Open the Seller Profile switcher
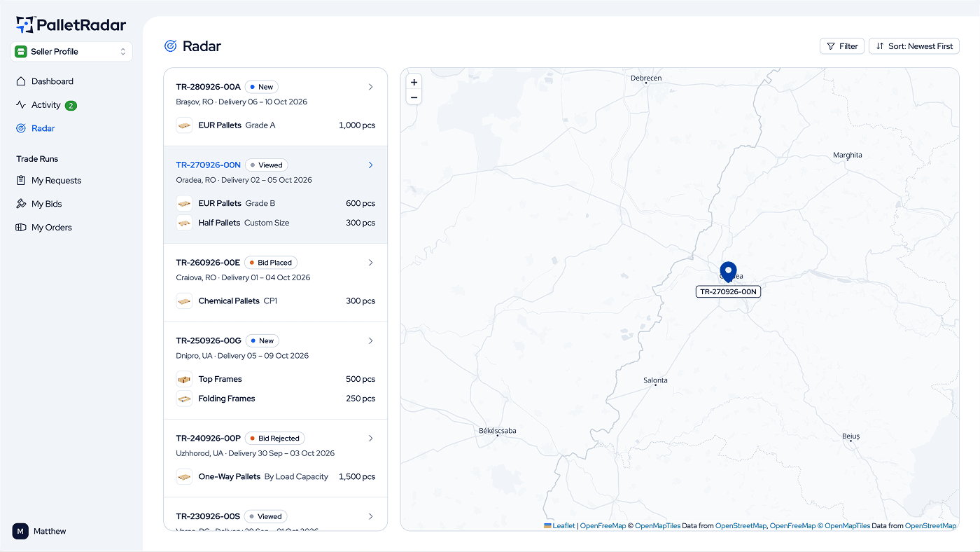This screenshot has height=552, width=980. (71, 52)
